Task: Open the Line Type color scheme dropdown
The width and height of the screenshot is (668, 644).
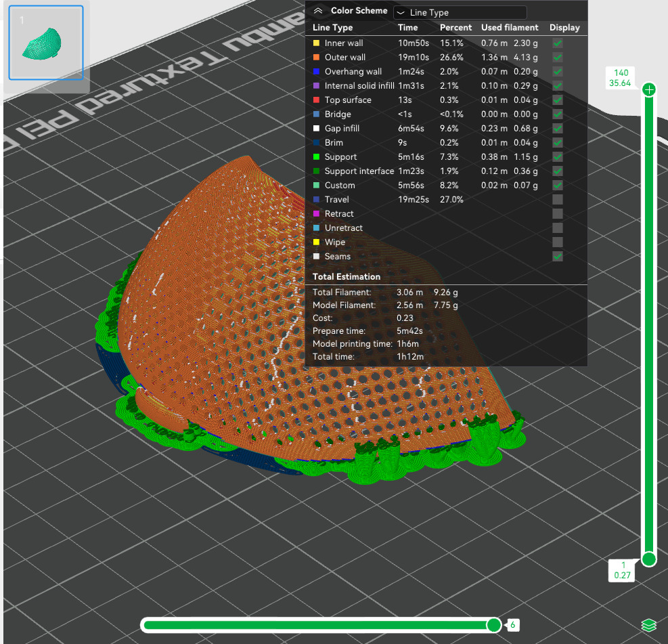Action: tap(460, 12)
